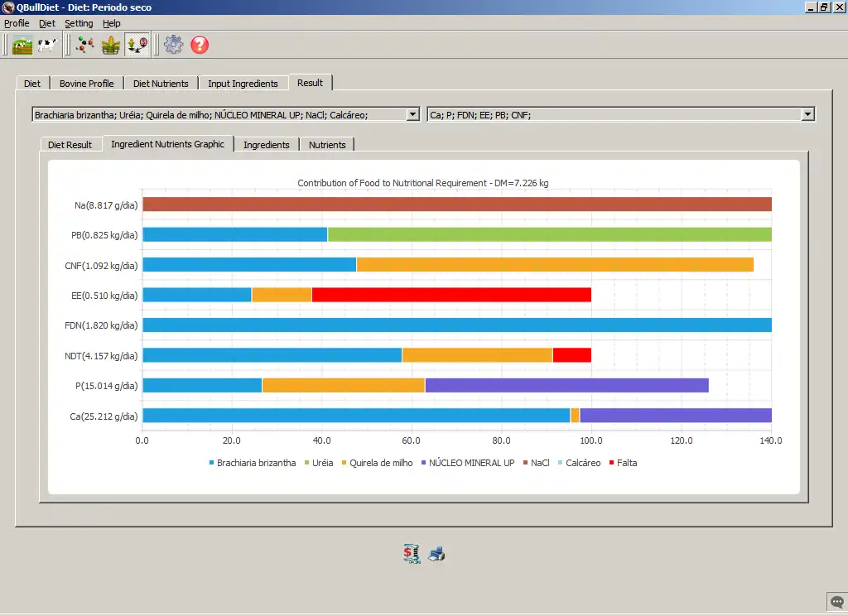Click the dollar receipt cost report icon

click(x=412, y=553)
